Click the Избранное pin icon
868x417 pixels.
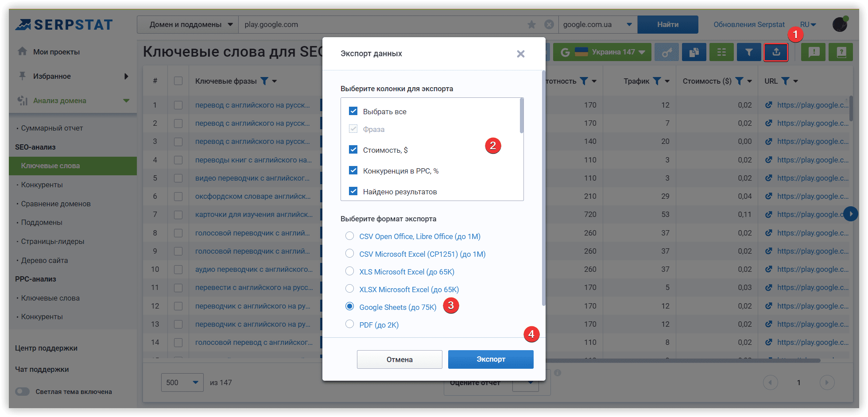(x=22, y=76)
